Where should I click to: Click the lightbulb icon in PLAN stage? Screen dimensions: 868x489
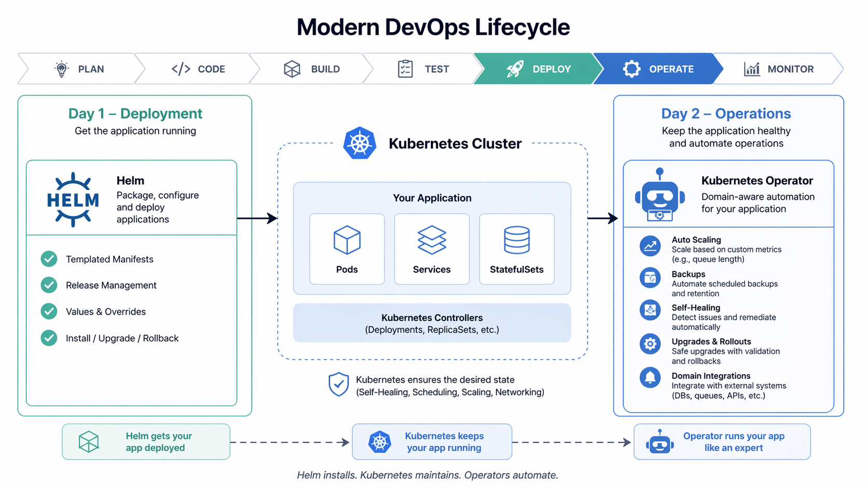62,69
